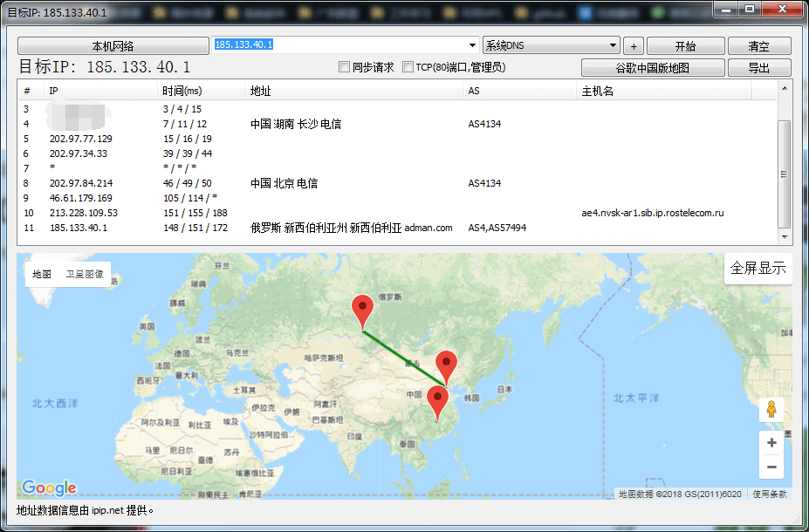Toggle the TCP (80端口,管理员) checkbox
Viewport: 809px width, 532px height.
(x=408, y=67)
